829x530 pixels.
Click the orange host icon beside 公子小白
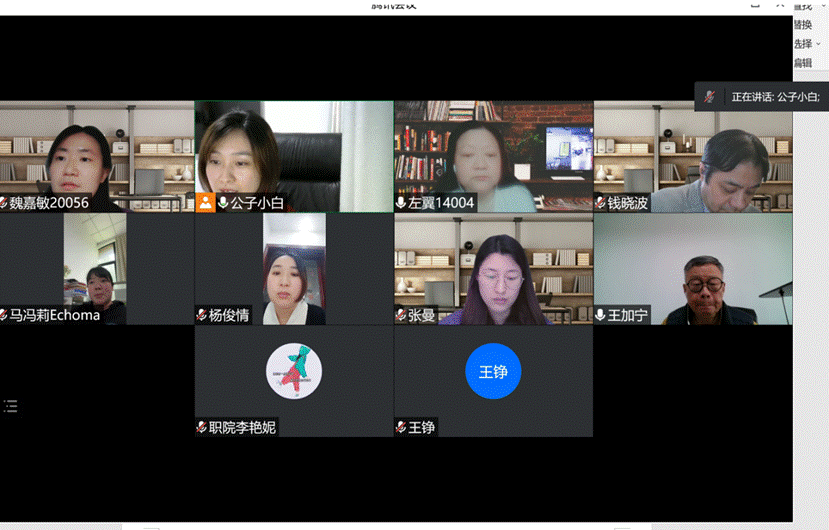pos(205,203)
